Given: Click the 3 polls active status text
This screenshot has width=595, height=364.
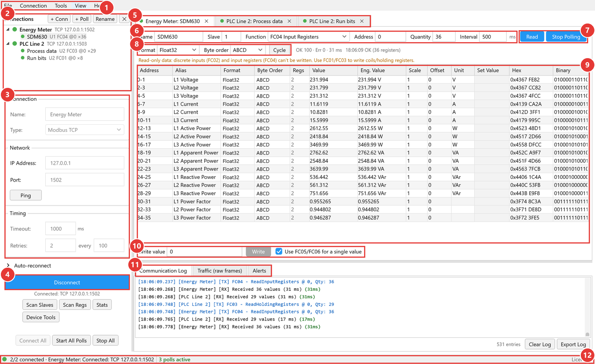Looking at the screenshot, I should tap(175, 360).
